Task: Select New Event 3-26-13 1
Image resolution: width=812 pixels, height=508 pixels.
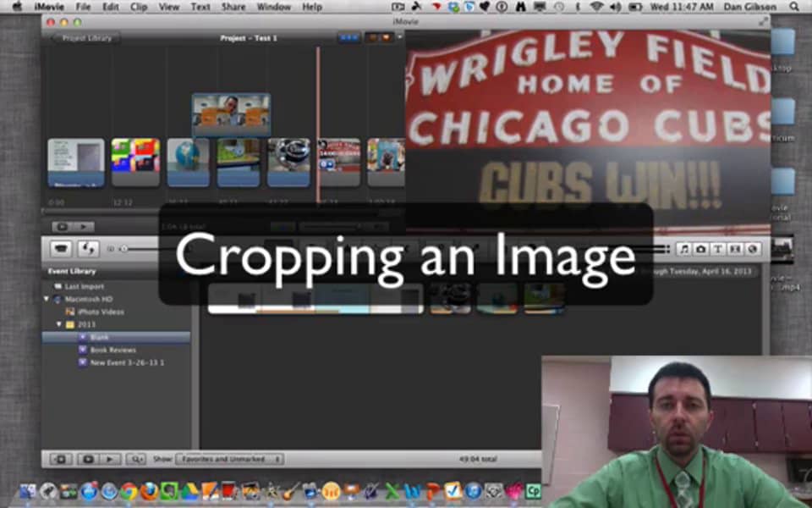Action: [127, 363]
